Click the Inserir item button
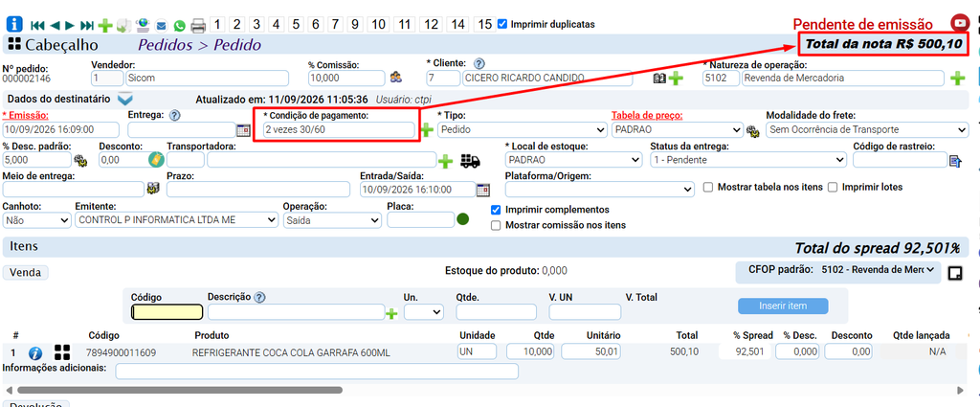980x407 pixels. pos(783,305)
